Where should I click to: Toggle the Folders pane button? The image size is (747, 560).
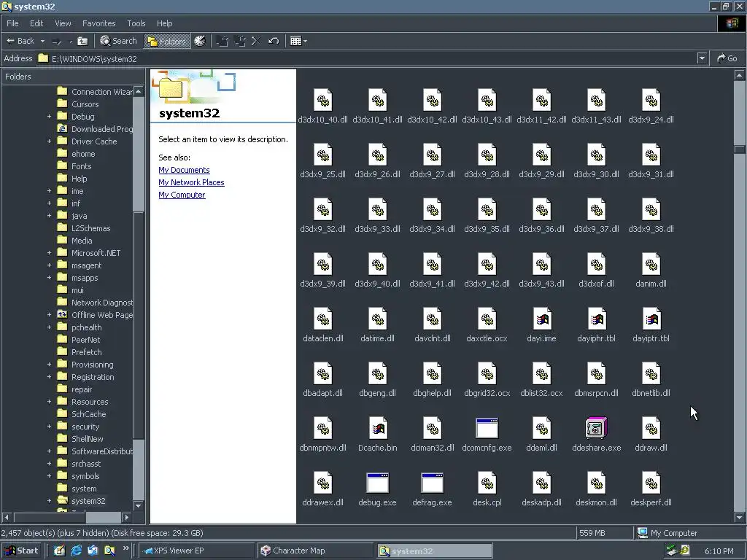(166, 42)
